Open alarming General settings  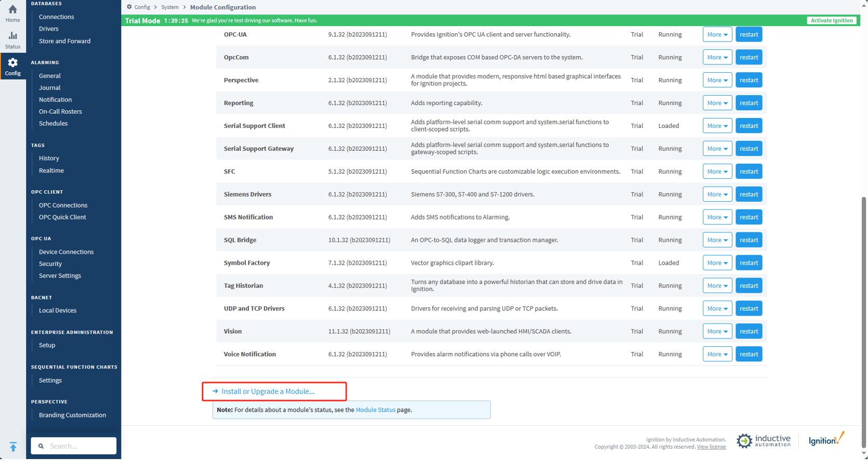(50, 76)
